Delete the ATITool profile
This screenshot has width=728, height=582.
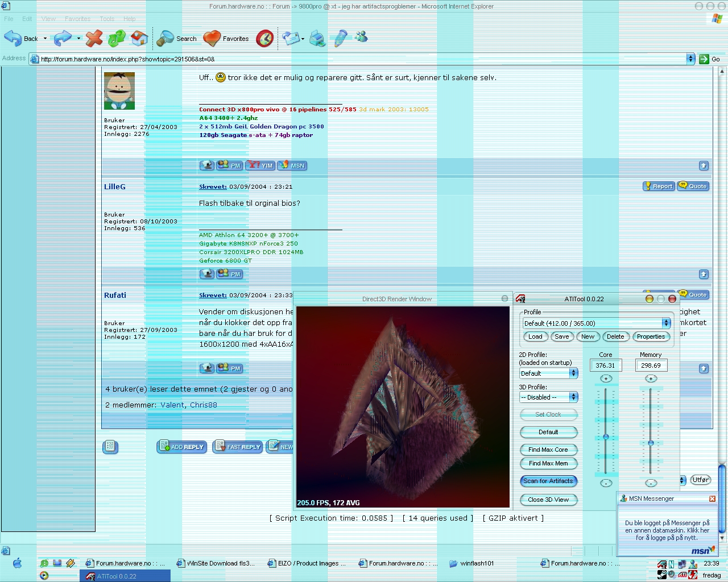coord(615,336)
